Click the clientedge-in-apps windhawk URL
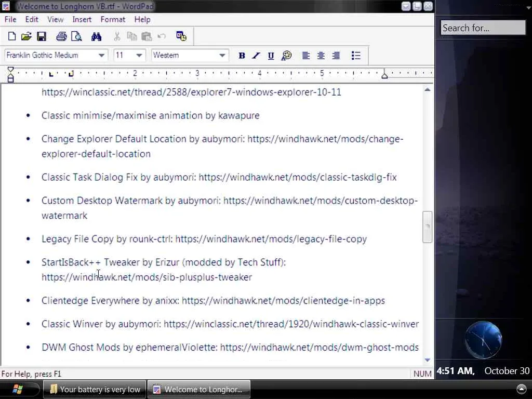The image size is (532, 399). click(283, 301)
